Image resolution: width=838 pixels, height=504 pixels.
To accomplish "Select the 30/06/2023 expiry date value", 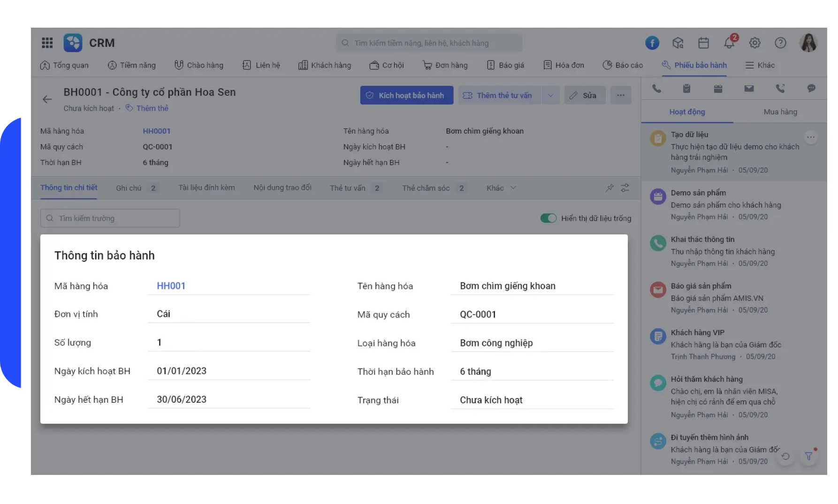I will pos(182,399).
